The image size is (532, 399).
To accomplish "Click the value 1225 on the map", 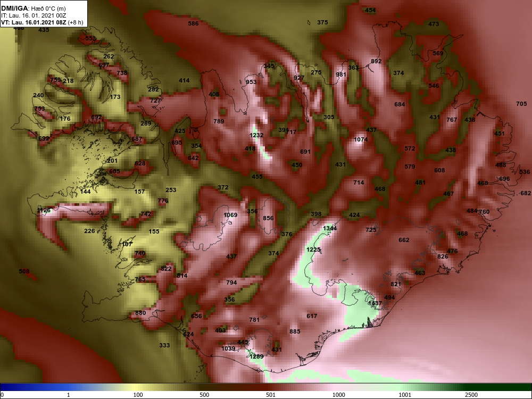I will [313, 250].
